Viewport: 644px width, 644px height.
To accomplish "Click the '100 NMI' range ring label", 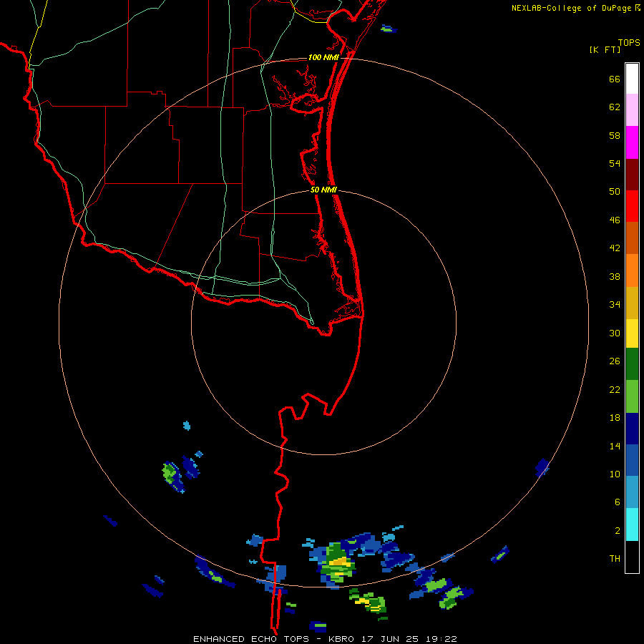I will click(323, 57).
